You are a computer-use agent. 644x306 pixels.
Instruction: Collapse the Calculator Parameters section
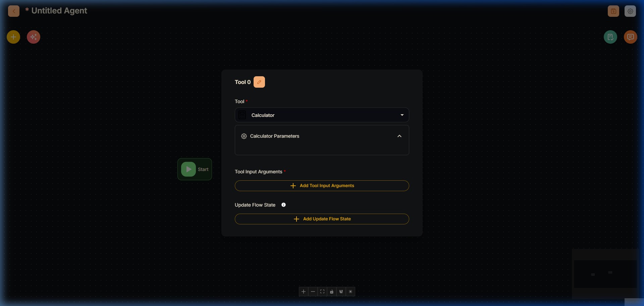(399, 136)
